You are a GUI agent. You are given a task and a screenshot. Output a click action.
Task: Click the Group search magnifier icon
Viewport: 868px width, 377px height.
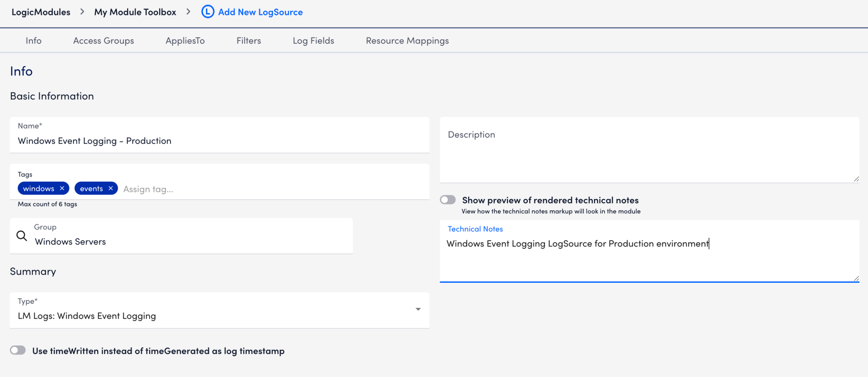coord(22,236)
